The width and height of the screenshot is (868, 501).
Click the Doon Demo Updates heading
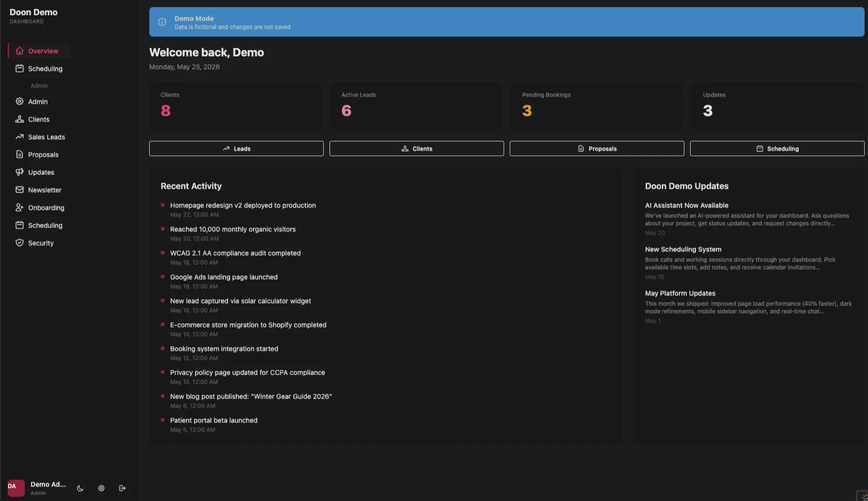click(x=686, y=186)
